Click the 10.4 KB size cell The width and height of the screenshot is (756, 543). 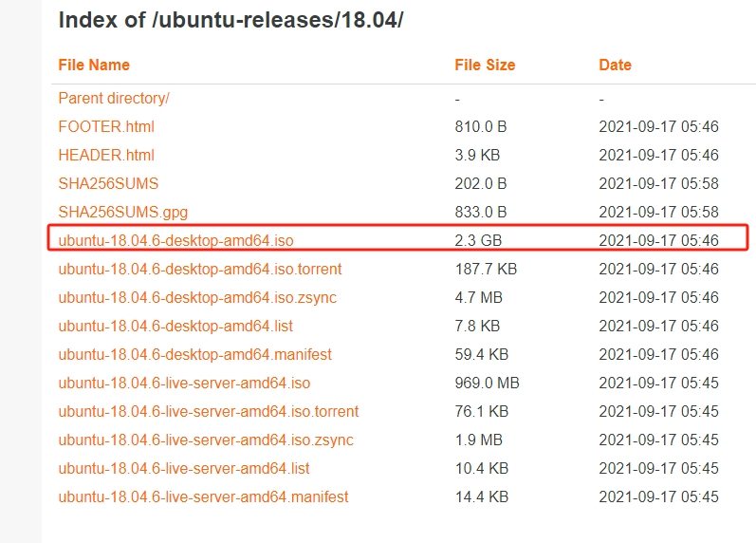point(482,468)
